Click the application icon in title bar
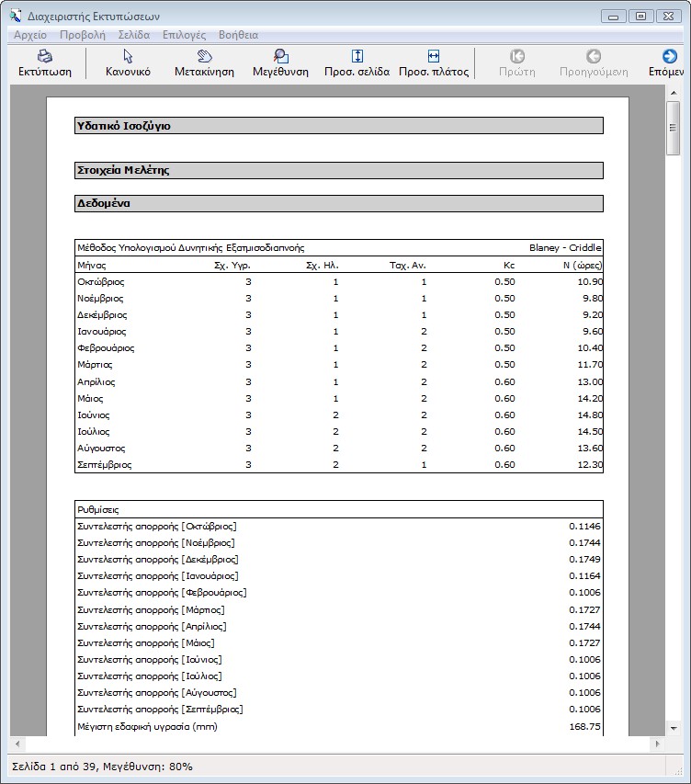Image resolution: width=691 pixels, height=784 pixels. tap(16, 16)
